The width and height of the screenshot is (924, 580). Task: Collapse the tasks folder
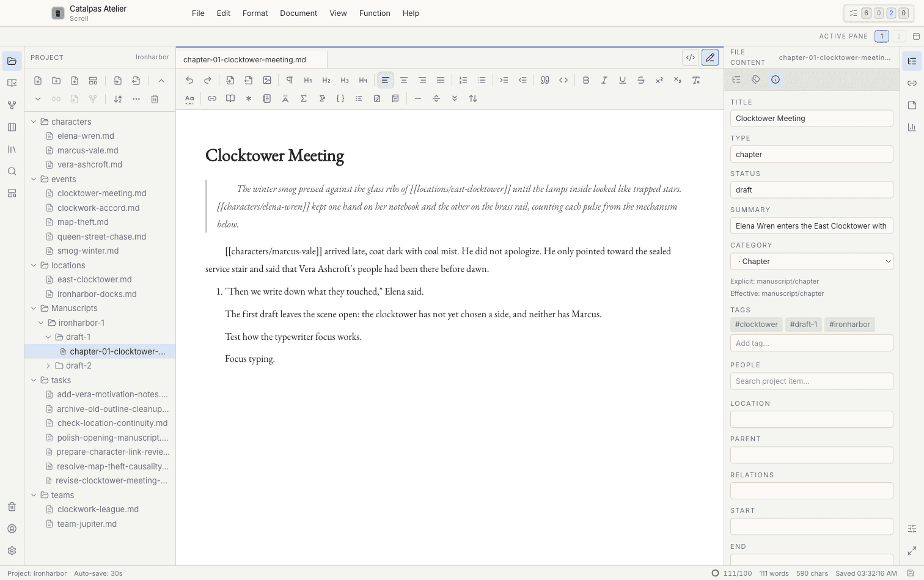coord(34,380)
